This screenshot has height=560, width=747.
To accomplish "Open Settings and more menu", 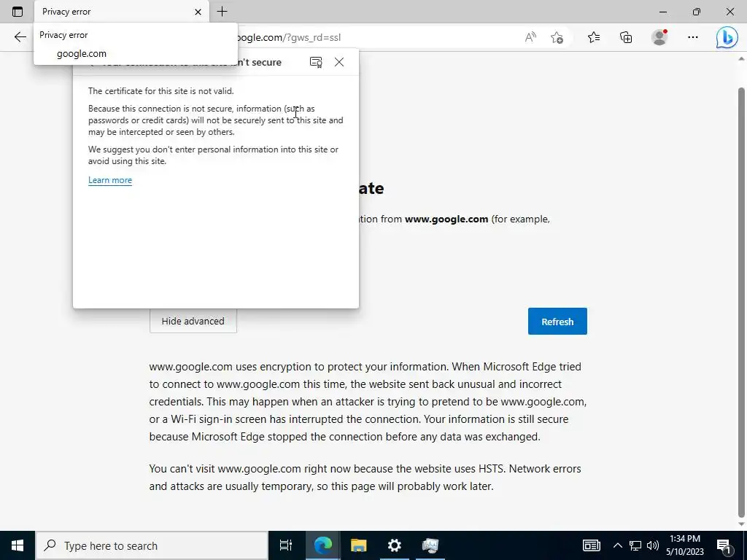I will click(693, 37).
